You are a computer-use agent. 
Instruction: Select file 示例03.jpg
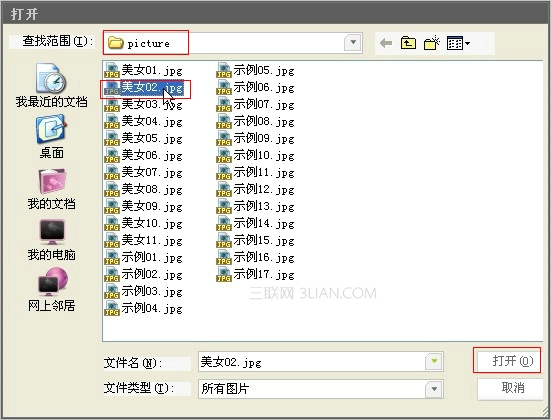point(144,292)
